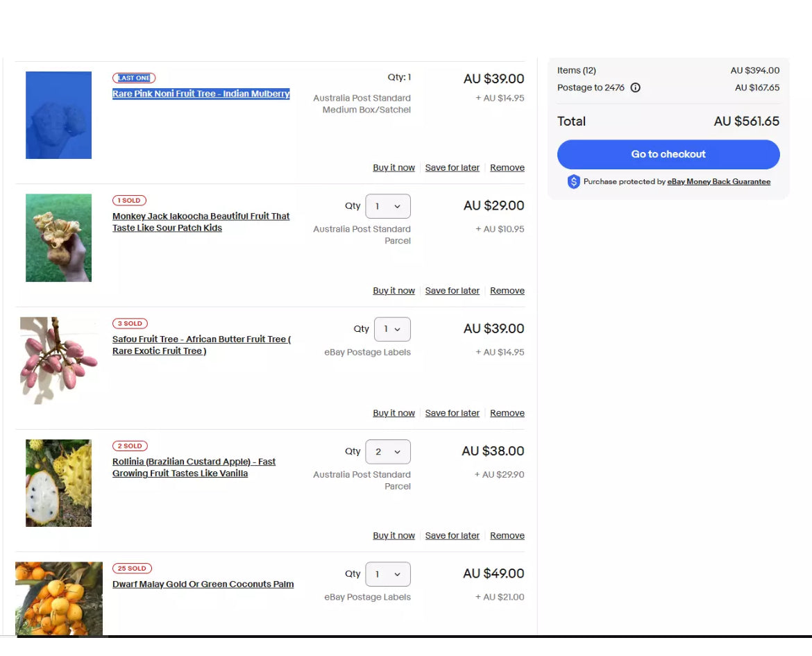This screenshot has width=812, height=656.
Task: Click the Monkey Jack fruit thumbnail image
Action: coord(58,238)
